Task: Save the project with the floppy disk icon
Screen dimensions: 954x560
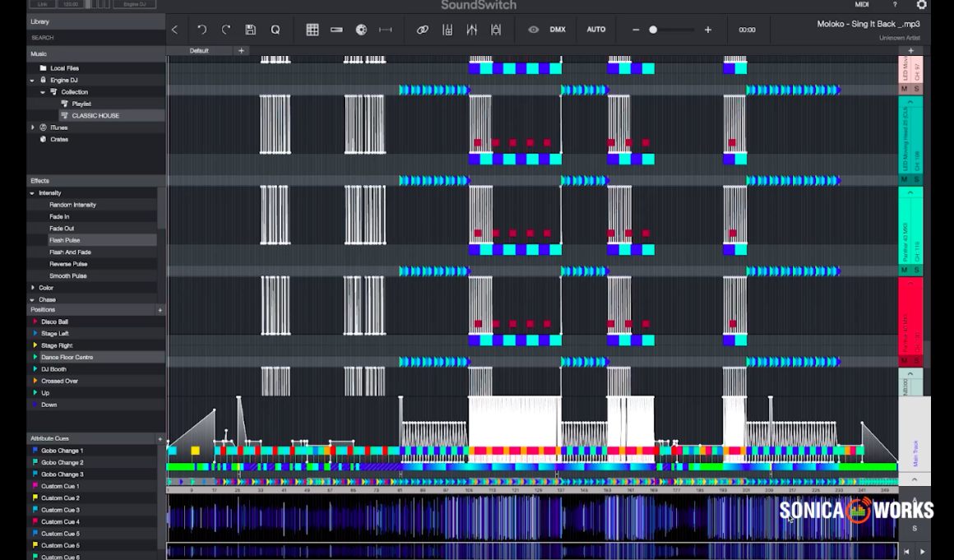Action: 251,30
